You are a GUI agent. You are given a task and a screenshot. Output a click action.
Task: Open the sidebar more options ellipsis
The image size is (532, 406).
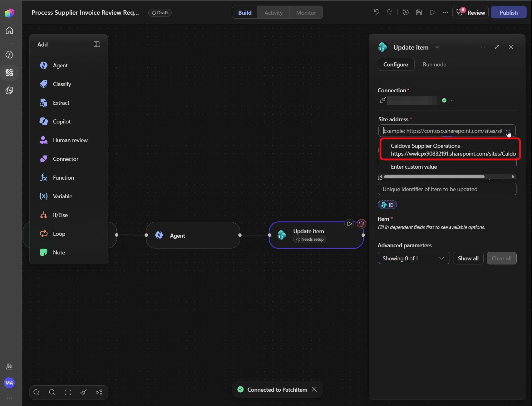click(9, 398)
